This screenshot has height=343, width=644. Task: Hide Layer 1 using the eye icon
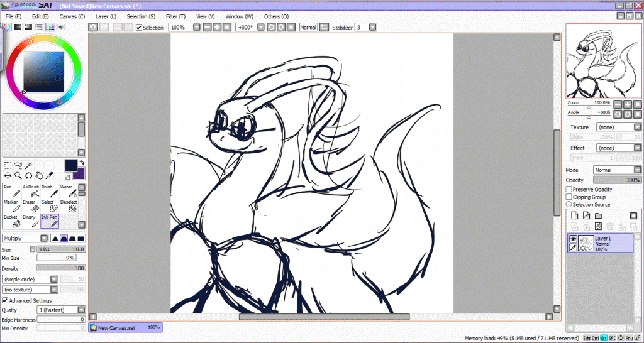[x=573, y=239]
